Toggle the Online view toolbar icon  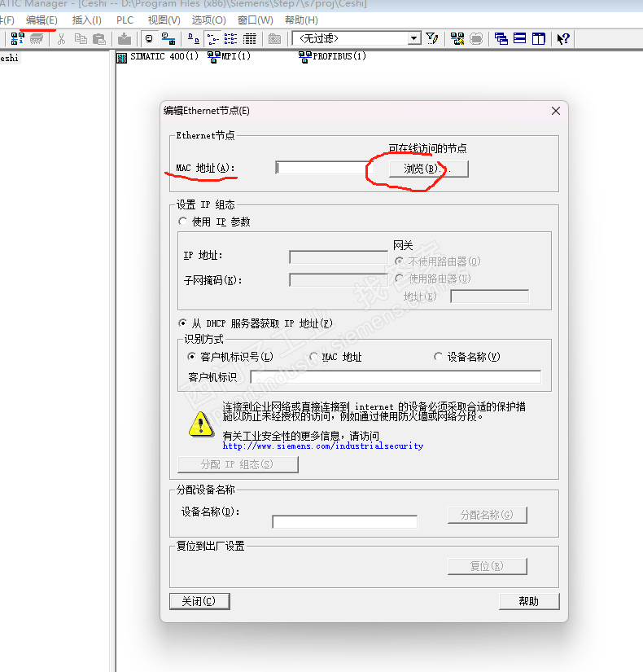(168, 39)
